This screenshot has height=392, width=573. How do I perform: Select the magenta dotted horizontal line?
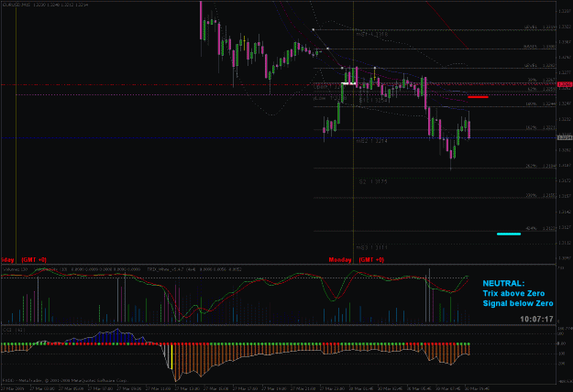[286, 95]
